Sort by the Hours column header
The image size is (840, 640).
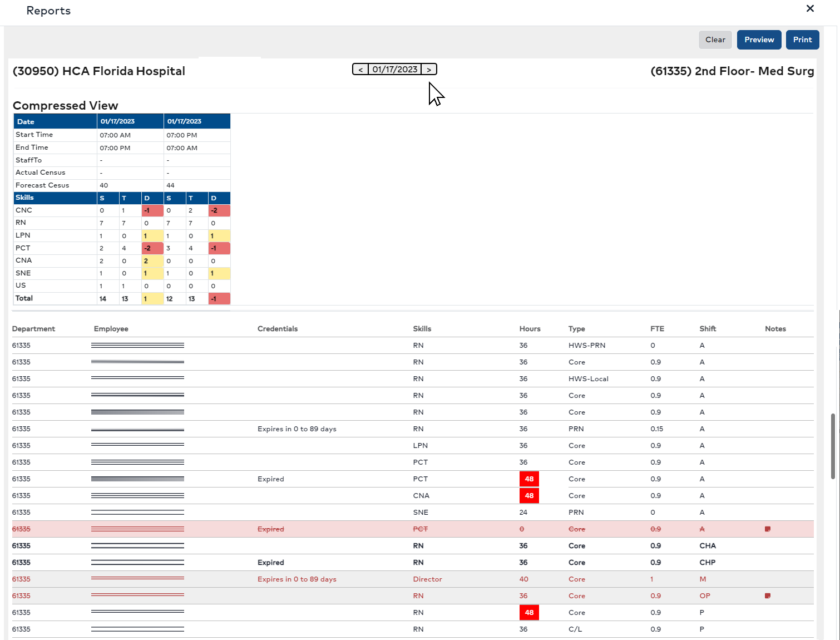click(529, 328)
